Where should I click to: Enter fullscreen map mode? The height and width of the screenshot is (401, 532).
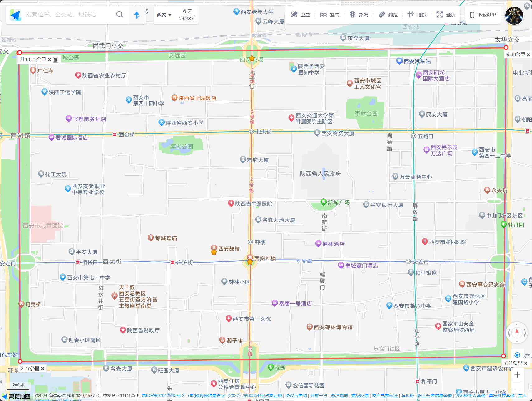coord(446,15)
